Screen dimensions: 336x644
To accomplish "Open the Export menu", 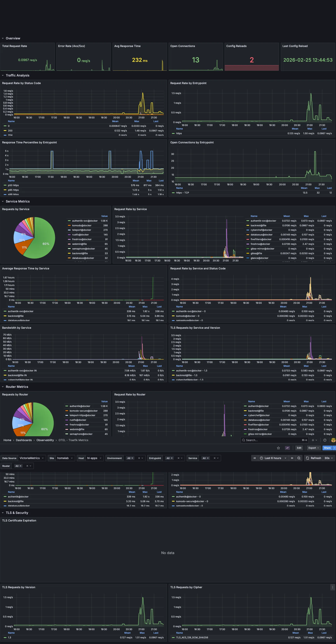I will click(313, 448).
